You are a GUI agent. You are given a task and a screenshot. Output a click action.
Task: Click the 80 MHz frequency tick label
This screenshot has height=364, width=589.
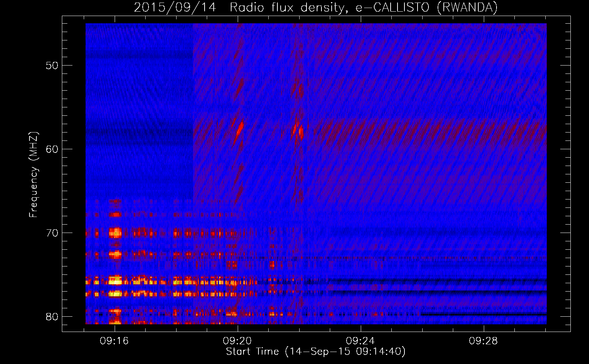(52, 316)
